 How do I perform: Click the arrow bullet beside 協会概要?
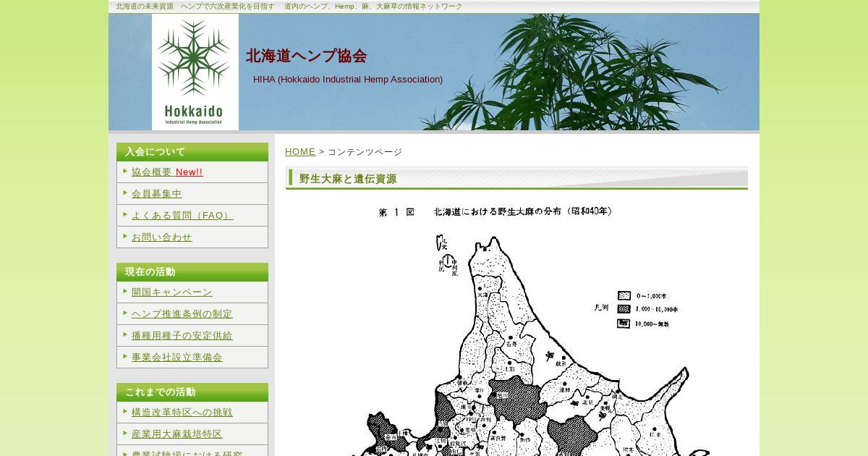point(126,171)
